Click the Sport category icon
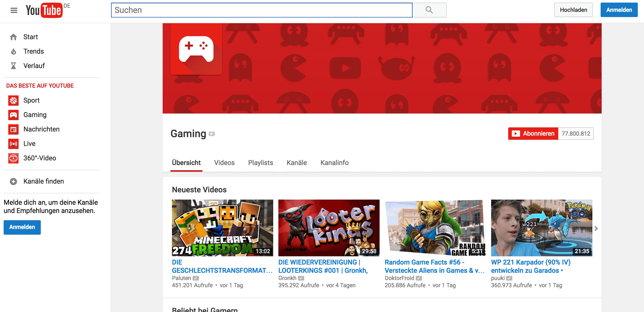644x312 pixels. point(13,101)
